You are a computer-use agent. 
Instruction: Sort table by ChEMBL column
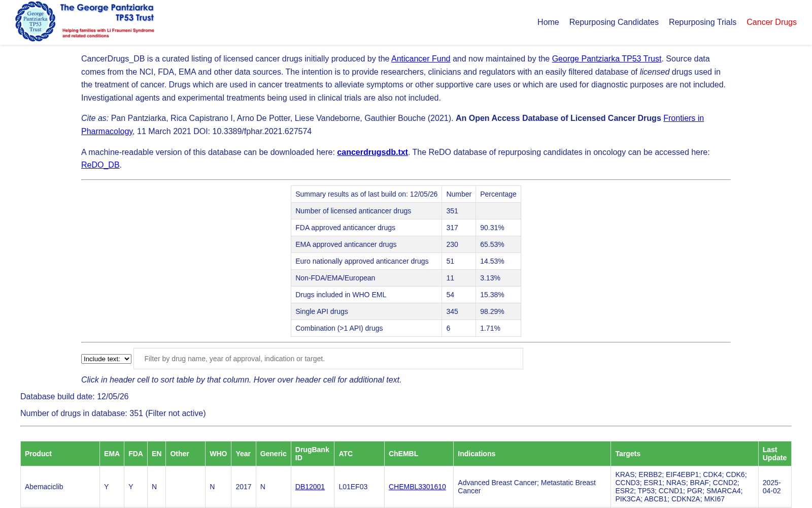419,454
